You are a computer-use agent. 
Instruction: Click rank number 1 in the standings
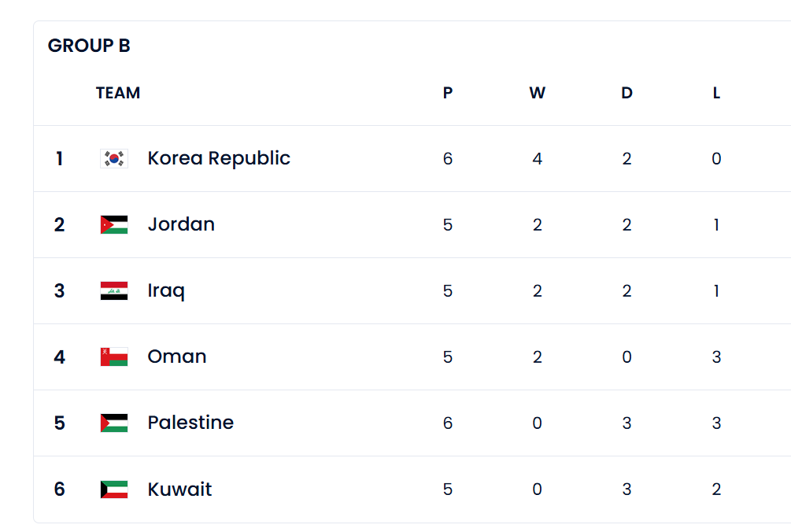tap(60, 158)
